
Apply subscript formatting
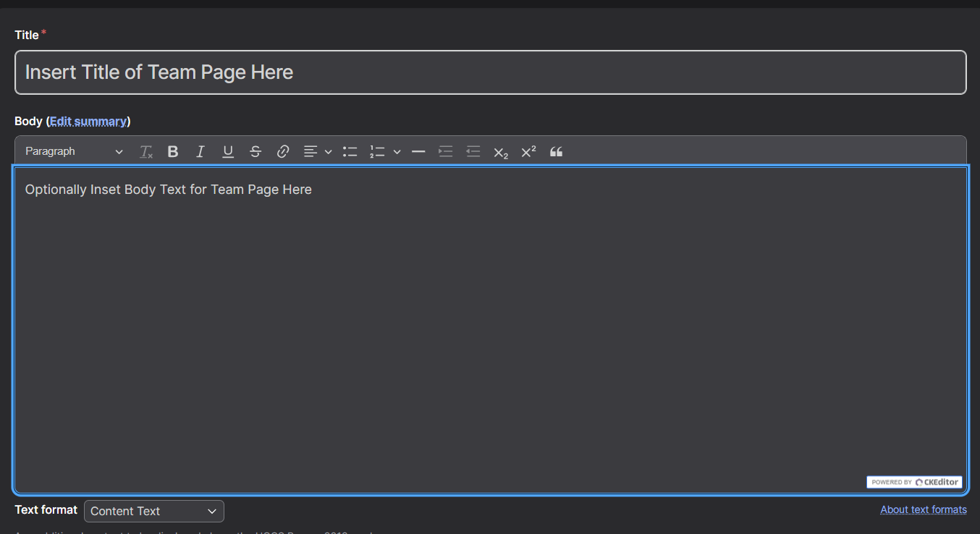click(x=501, y=152)
